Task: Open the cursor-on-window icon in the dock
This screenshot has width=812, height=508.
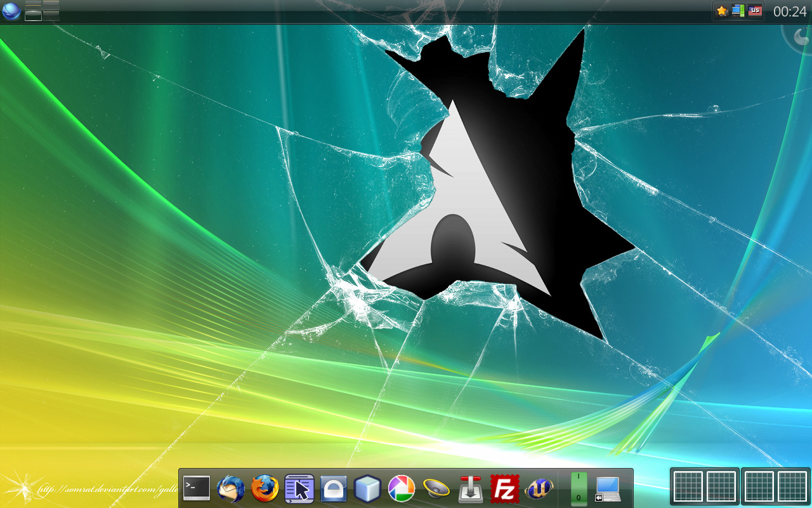Action: 299,489
